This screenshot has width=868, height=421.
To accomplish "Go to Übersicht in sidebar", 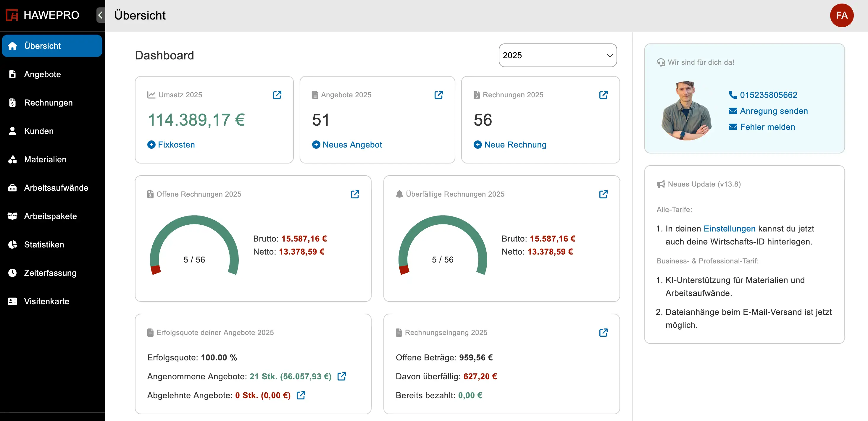I will click(x=52, y=46).
